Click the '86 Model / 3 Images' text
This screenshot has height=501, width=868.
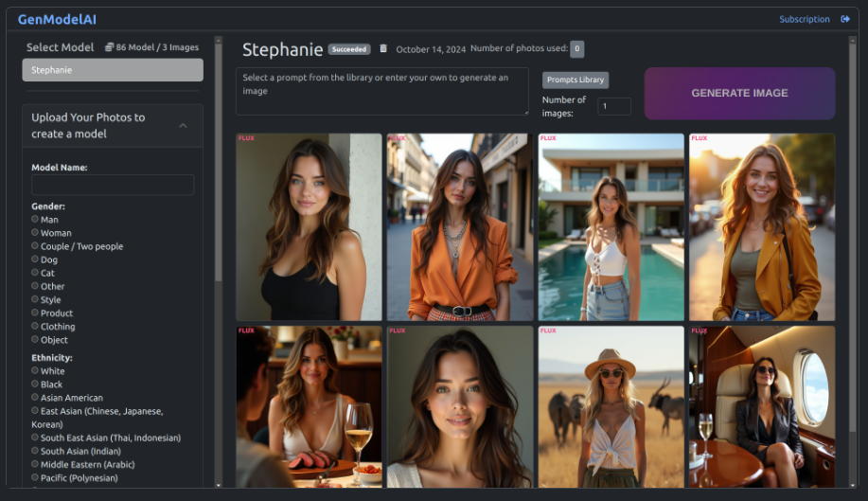(x=157, y=47)
